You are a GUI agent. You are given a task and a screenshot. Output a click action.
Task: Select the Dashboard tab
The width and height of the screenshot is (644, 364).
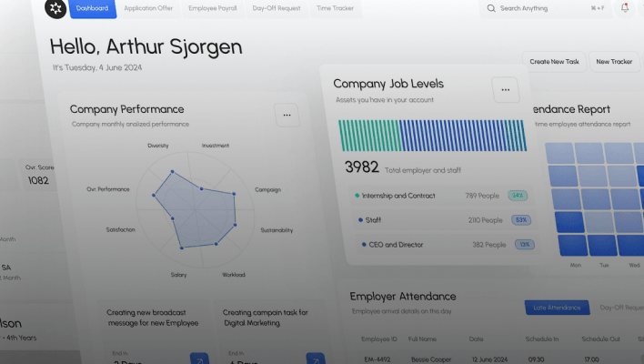(93, 8)
